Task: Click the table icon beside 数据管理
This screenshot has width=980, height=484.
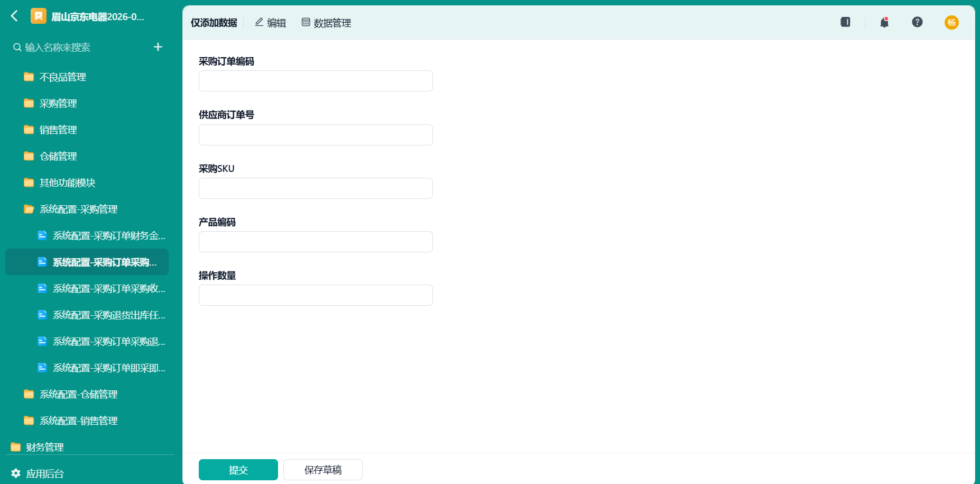Action: pyautogui.click(x=306, y=22)
